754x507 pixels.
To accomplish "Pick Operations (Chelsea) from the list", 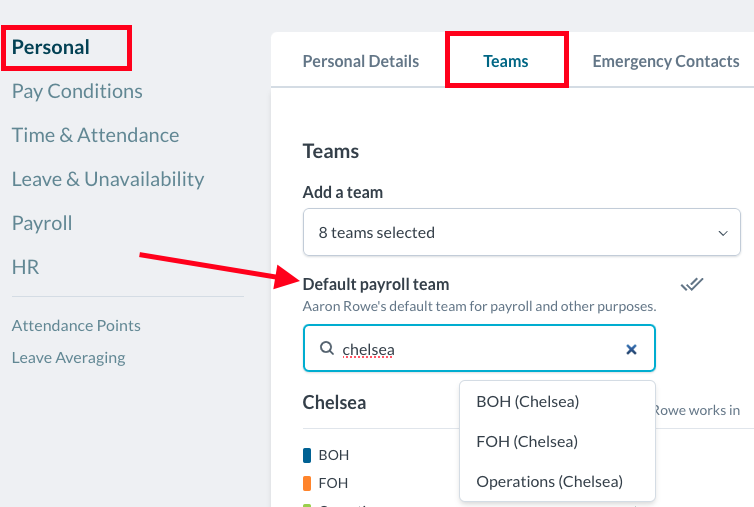I will [549, 481].
